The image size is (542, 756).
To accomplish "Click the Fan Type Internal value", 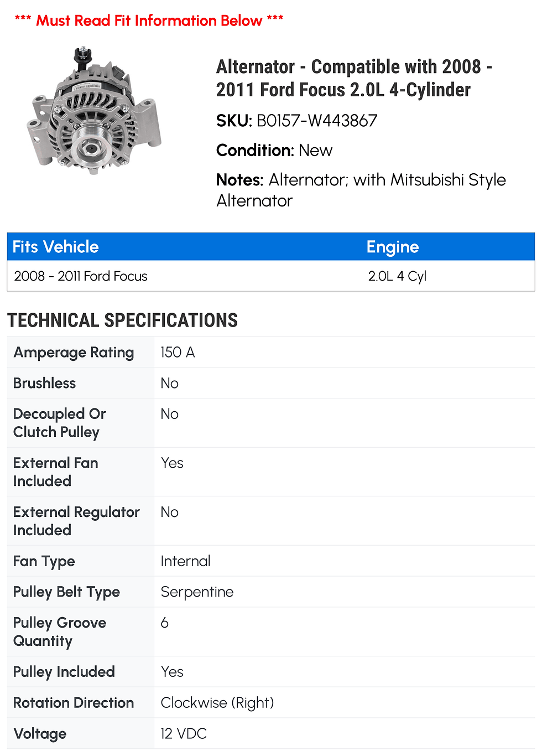I will click(185, 561).
